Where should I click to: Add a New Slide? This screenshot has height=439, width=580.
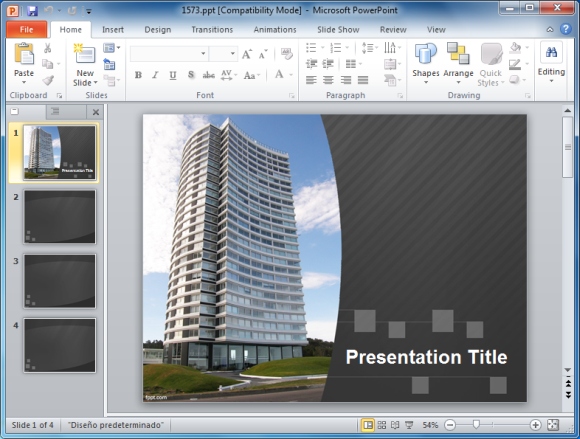click(x=85, y=65)
